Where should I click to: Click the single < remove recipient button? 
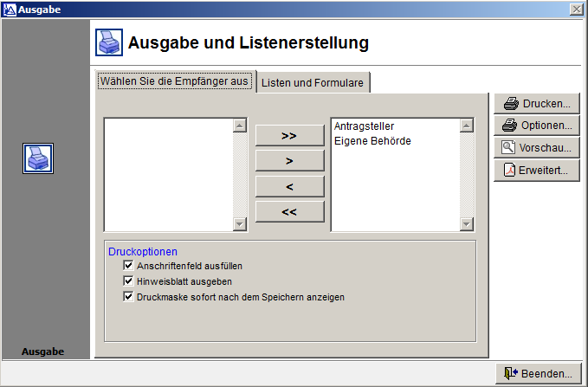click(x=289, y=186)
